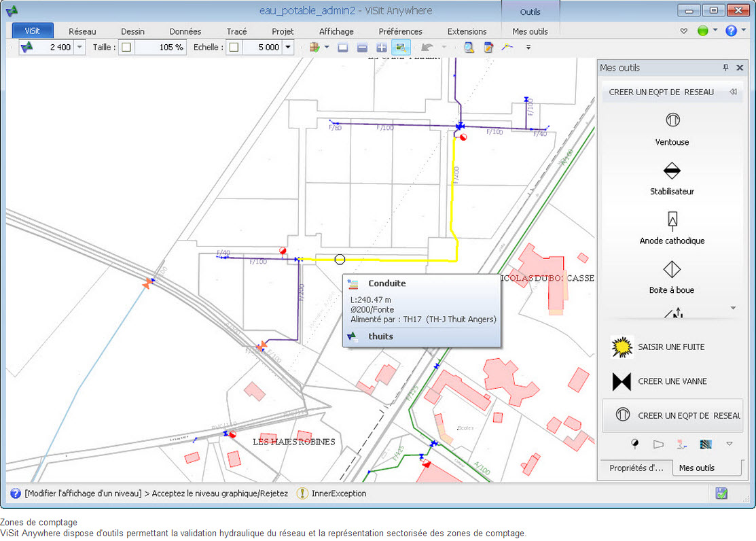Click the InnerException warning icon
Viewport: 756px width, 541px height.
(x=302, y=493)
